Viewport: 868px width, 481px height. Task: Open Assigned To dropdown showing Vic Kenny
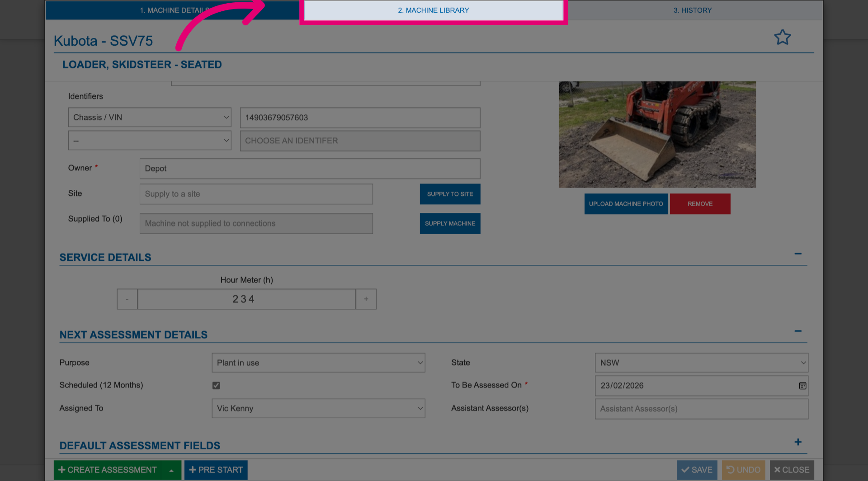click(x=318, y=408)
